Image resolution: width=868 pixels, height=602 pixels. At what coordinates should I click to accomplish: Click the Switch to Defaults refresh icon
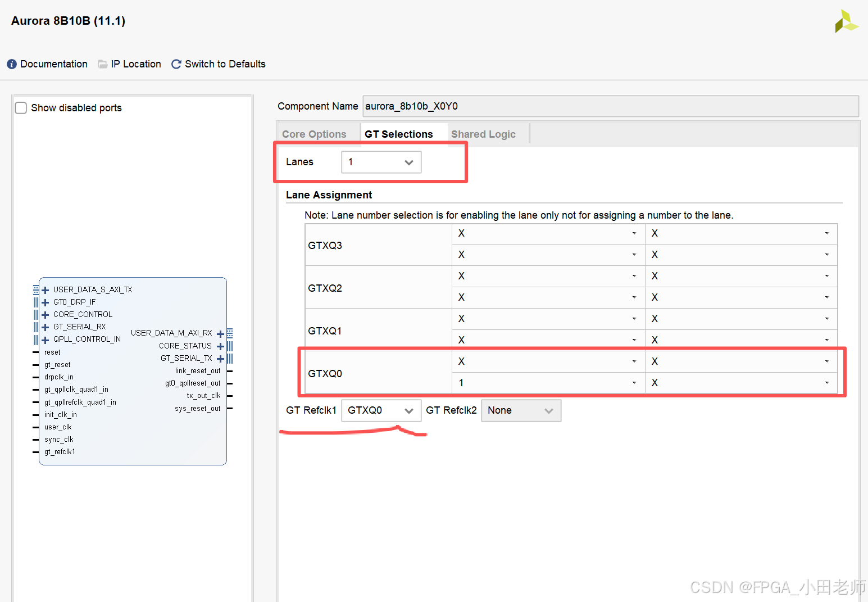pos(176,64)
